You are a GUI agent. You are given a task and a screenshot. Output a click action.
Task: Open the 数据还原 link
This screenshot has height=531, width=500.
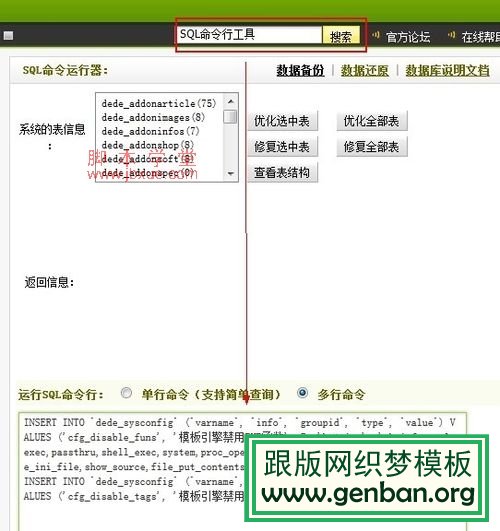tap(364, 70)
